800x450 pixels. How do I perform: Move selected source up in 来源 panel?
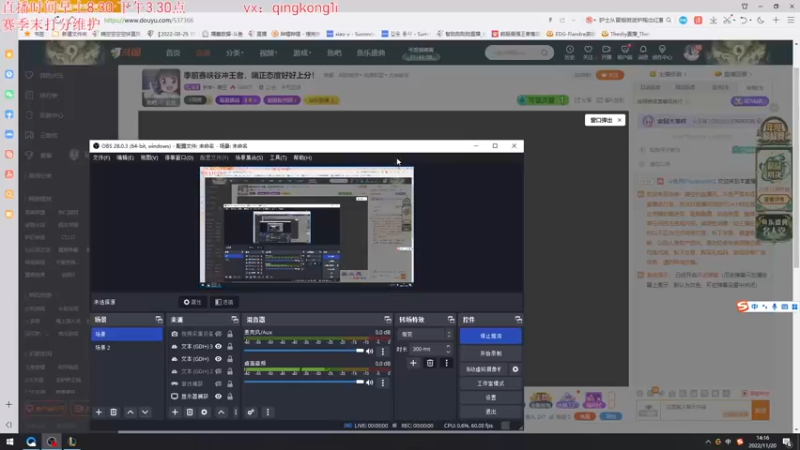point(221,412)
